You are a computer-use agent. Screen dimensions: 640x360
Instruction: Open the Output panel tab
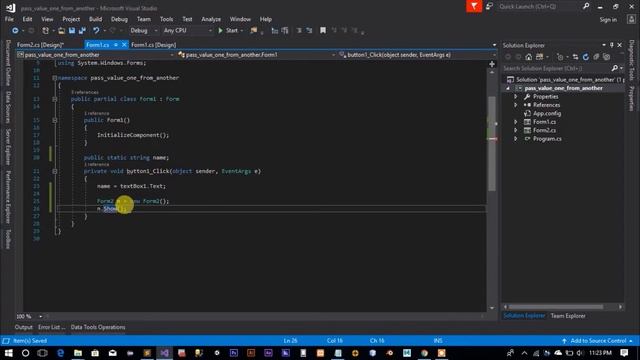tap(24, 327)
